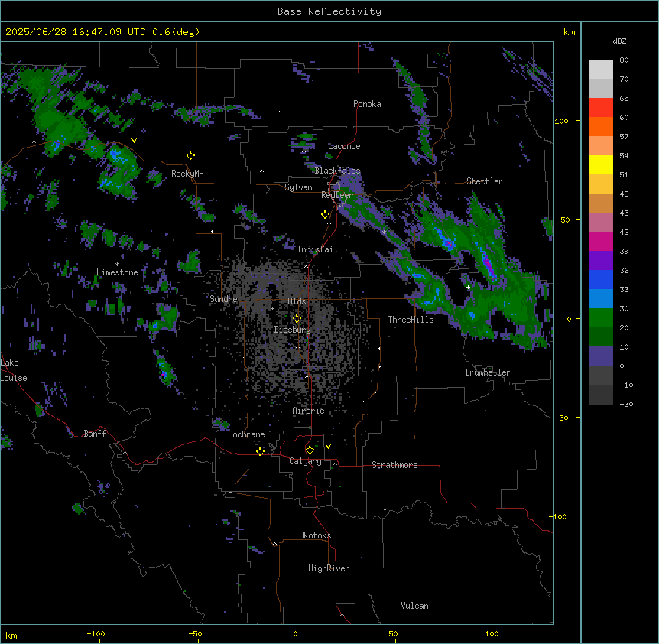Viewport: 659px width, 644px height.
Task: Select the yellow diamond marker below Cochrane
Action: click(x=260, y=451)
